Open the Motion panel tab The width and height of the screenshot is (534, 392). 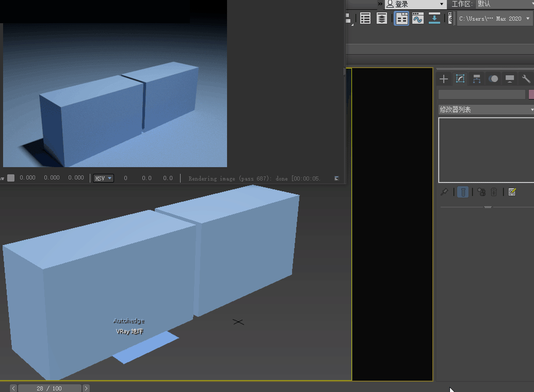[493, 79]
